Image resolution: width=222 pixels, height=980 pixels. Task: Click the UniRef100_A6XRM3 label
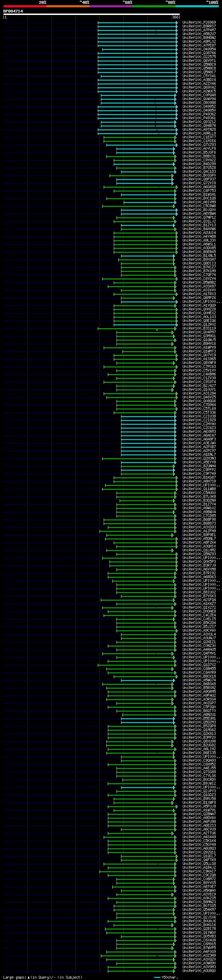click(x=199, y=432)
